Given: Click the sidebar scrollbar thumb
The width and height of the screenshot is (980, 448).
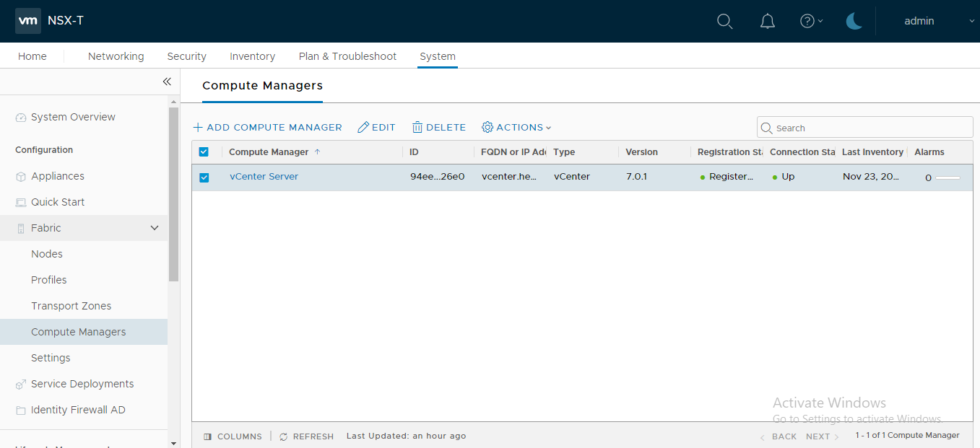Looking at the screenshot, I should [x=173, y=193].
